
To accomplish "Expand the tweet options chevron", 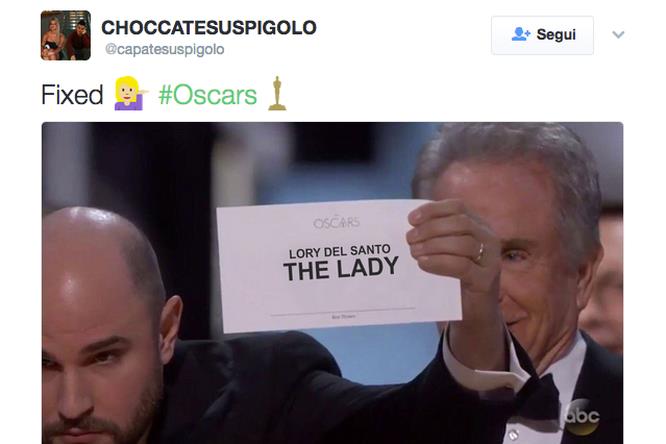I will [618, 34].
